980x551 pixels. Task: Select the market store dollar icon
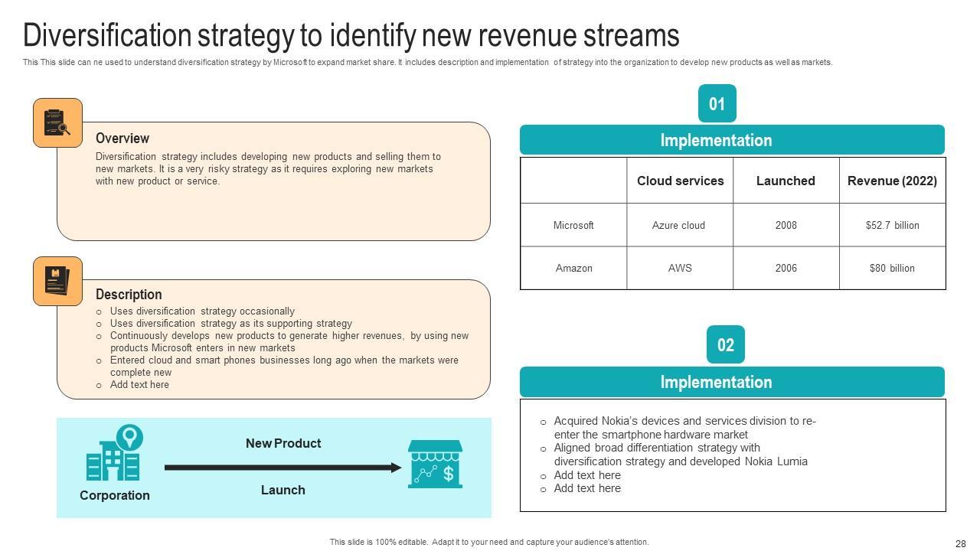(x=435, y=464)
